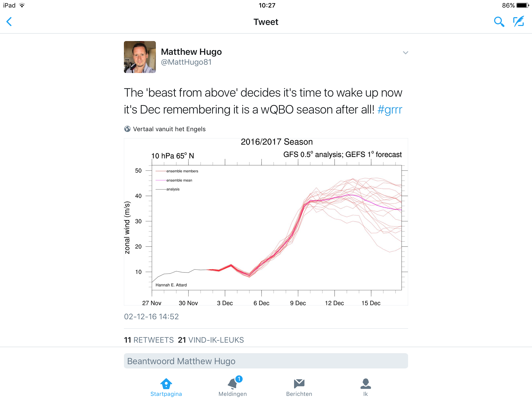The height and width of the screenshot is (399, 532).
Task: Switch to the Startpagina tab
Action: point(166,387)
